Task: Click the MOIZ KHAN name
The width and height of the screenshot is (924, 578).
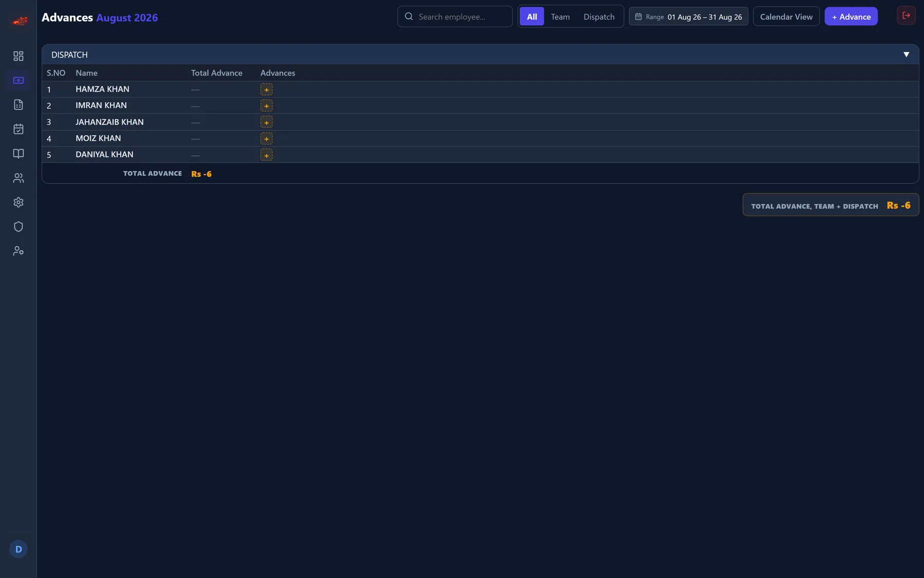Action: click(x=99, y=138)
